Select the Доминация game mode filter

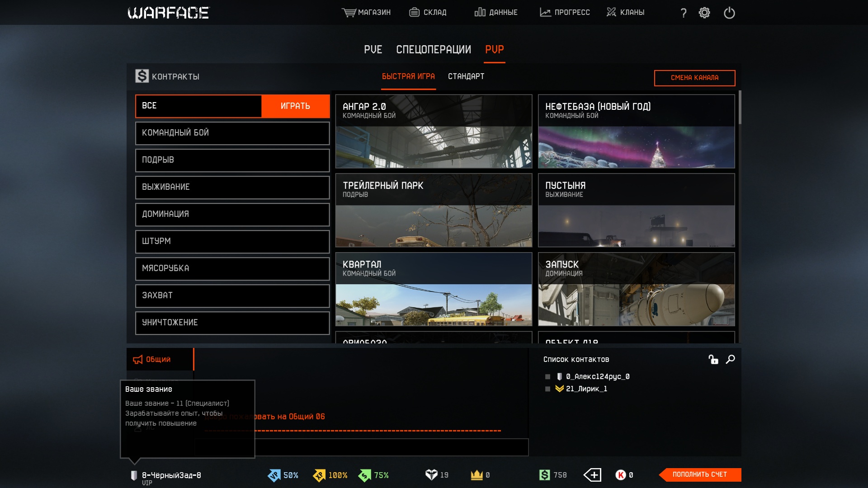[232, 214]
